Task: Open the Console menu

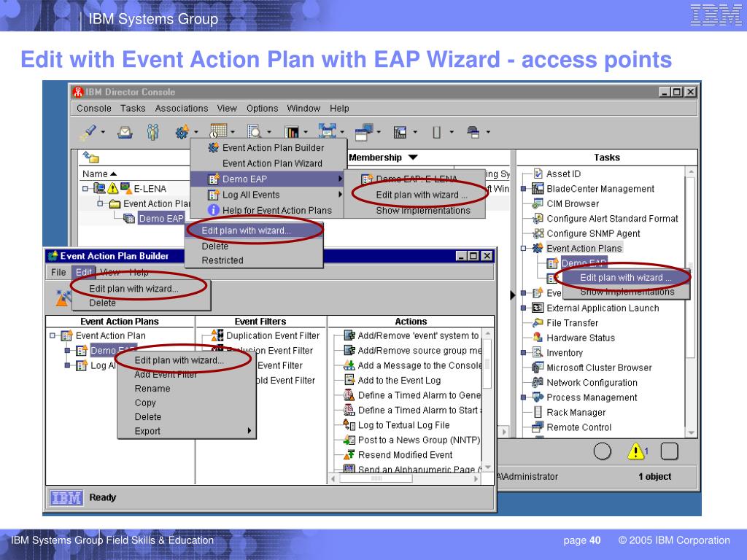Action: click(94, 108)
